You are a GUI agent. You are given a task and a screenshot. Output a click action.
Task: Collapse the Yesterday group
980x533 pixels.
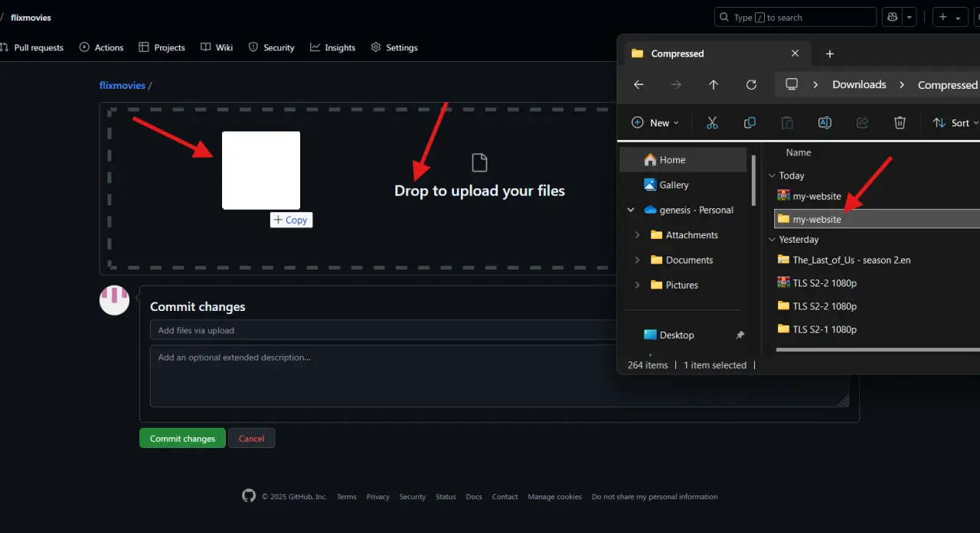[773, 240]
